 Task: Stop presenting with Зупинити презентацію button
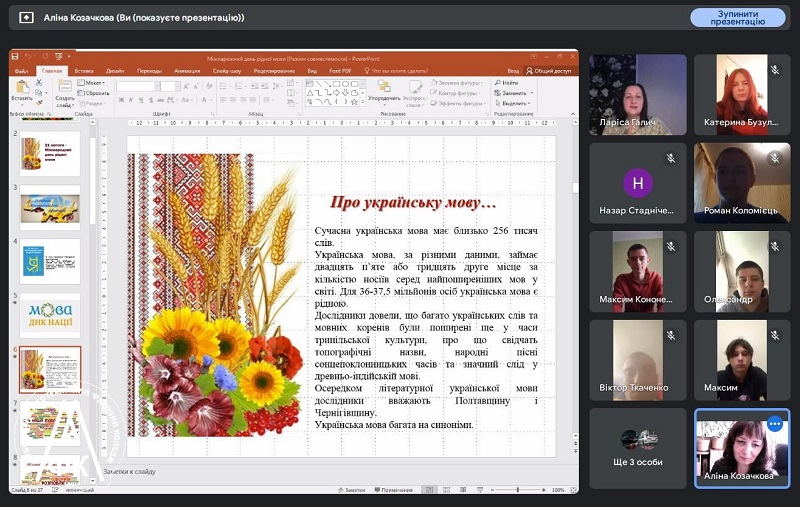click(737, 18)
